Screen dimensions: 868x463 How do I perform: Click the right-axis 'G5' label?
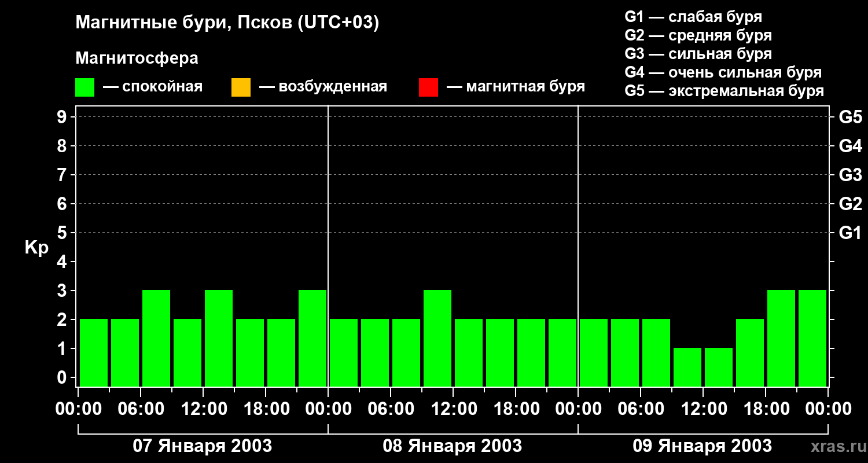click(x=851, y=117)
